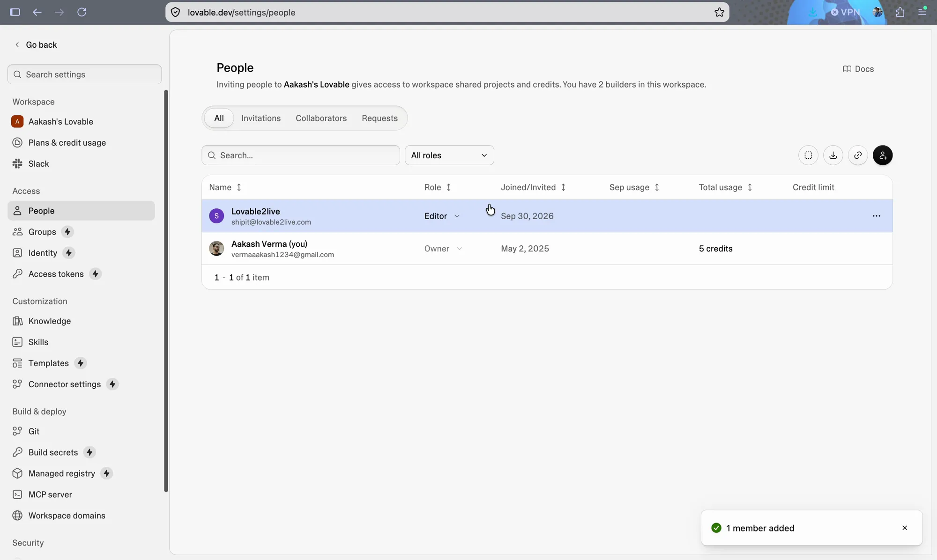937x560 pixels.
Task: Click the browser profile avatar icon
Action: tap(878, 12)
